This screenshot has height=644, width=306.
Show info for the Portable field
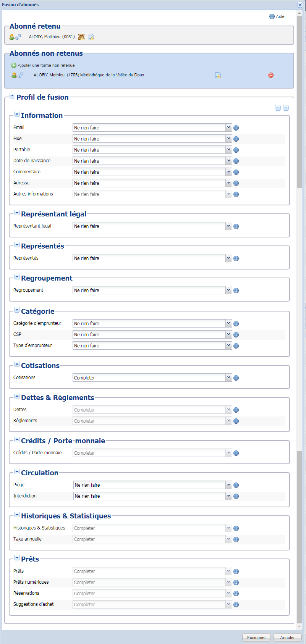[x=236, y=150]
